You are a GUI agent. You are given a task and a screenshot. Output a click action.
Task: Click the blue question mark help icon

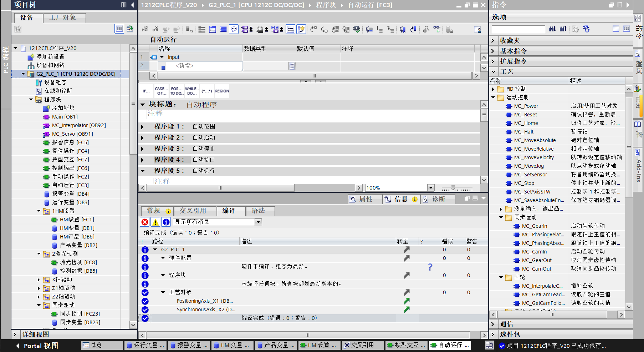click(430, 267)
